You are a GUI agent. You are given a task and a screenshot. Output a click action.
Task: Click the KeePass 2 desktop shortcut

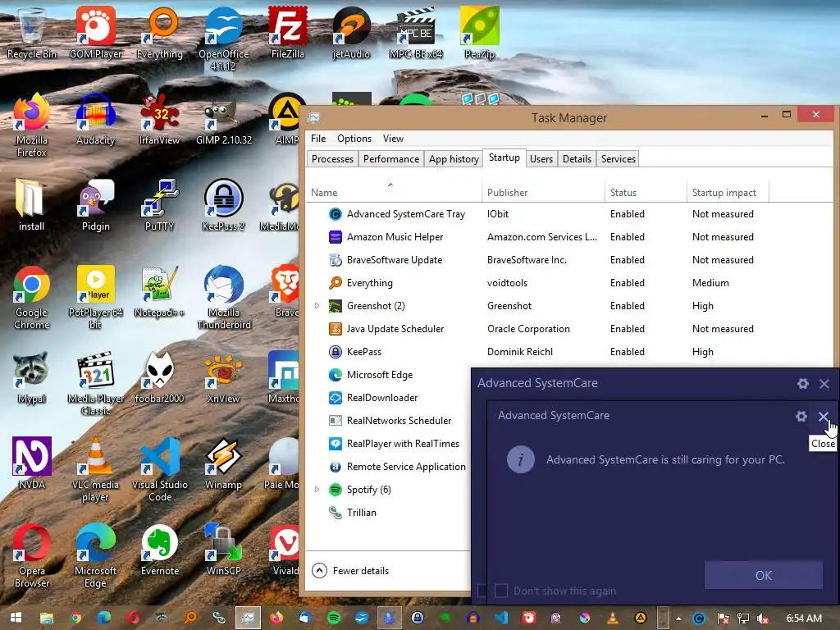tap(223, 205)
